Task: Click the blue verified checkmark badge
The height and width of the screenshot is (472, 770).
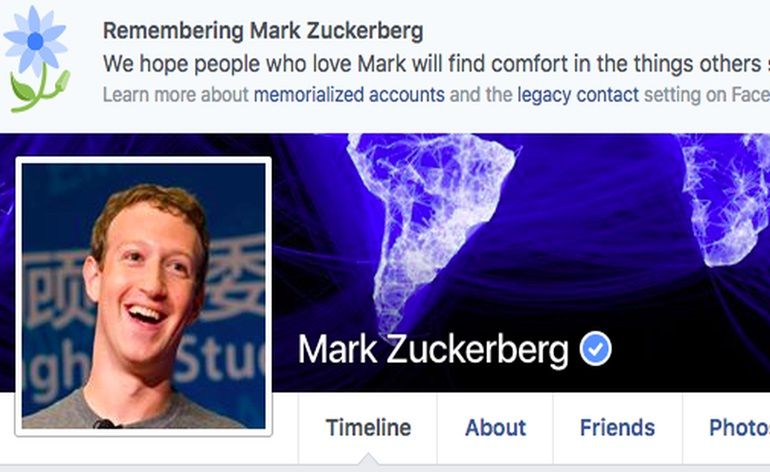Action: point(595,349)
